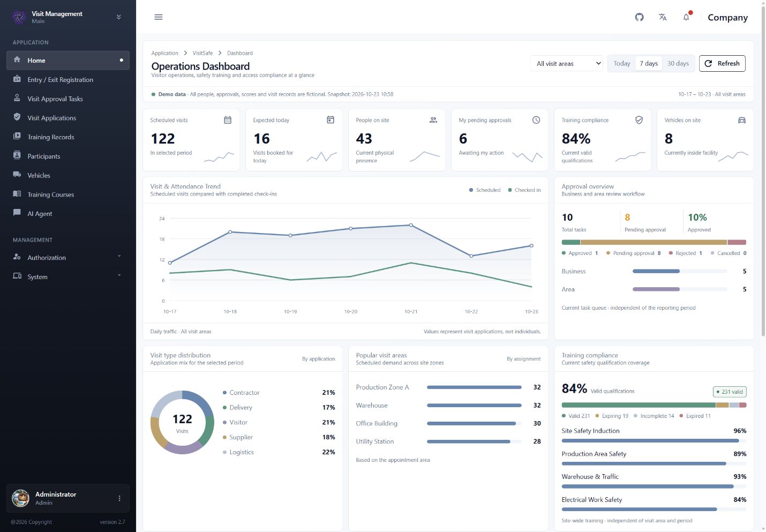This screenshot has width=766, height=532.
Task: Toggle the Delivery legend entry
Action: tap(237, 408)
